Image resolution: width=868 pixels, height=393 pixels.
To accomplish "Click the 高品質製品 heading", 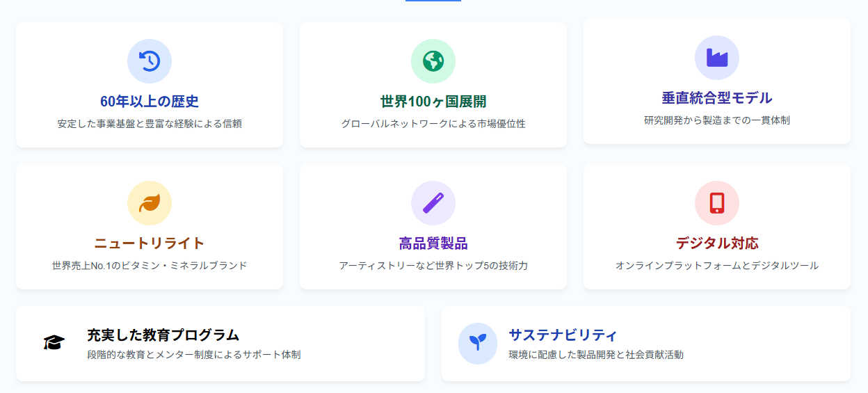I will [433, 243].
